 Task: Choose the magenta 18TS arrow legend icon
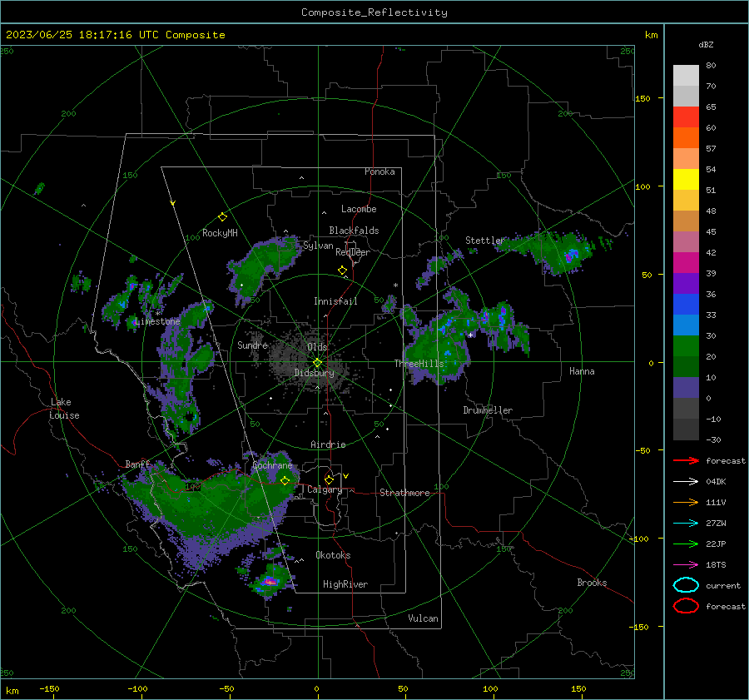coord(686,565)
